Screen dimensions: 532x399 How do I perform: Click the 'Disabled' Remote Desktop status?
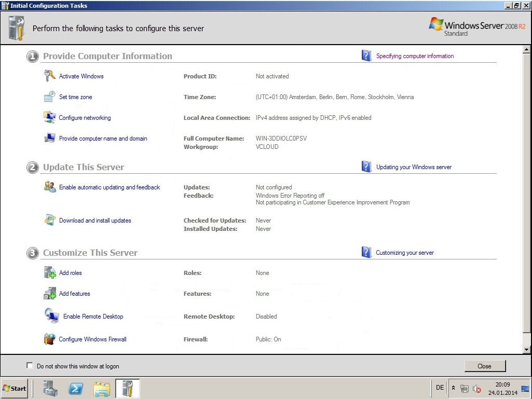[x=266, y=316]
